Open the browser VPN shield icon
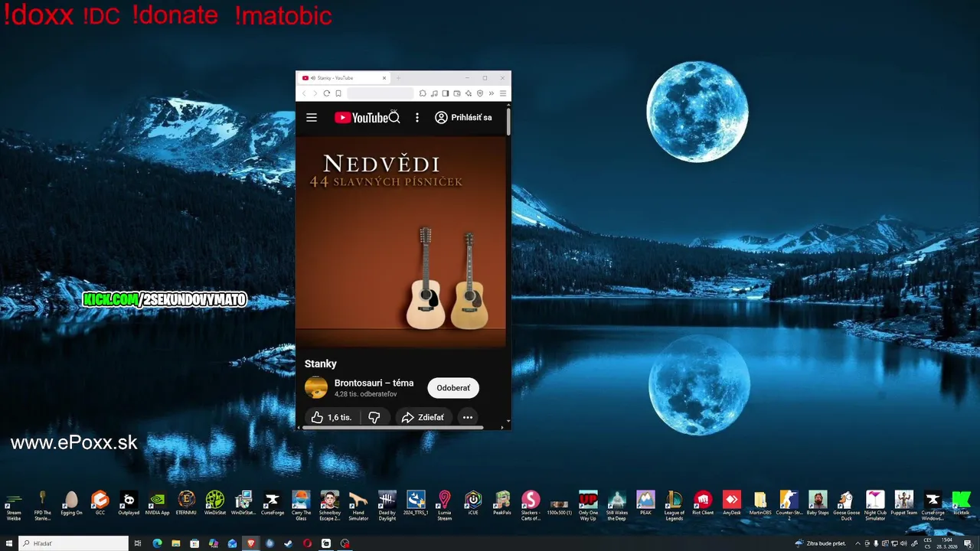Image resolution: width=980 pixels, height=551 pixels. (x=480, y=93)
